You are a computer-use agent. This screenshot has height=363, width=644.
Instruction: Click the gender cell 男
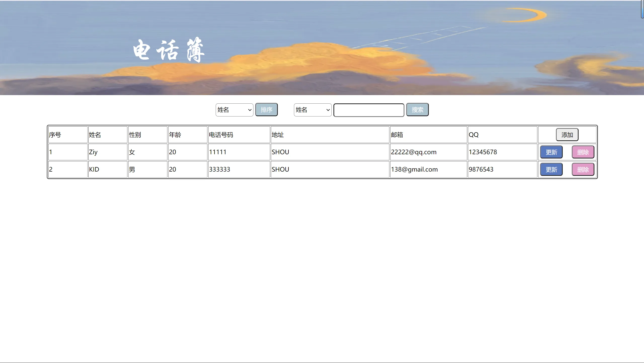(148, 169)
